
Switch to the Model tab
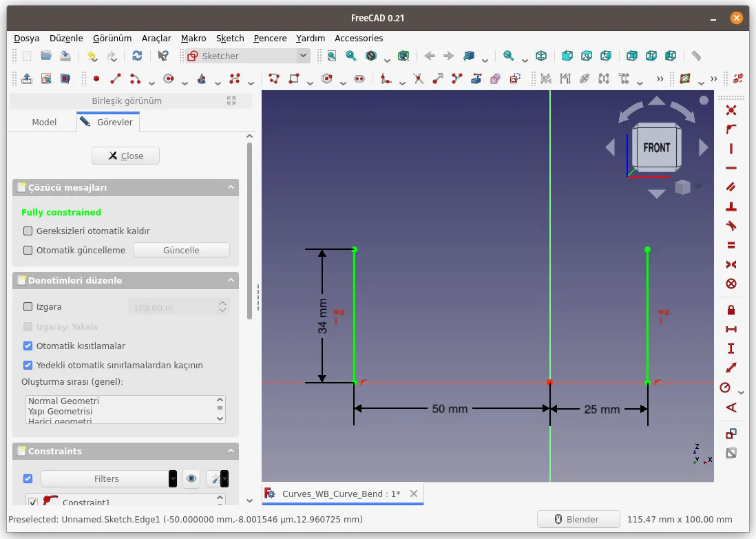(44, 122)
